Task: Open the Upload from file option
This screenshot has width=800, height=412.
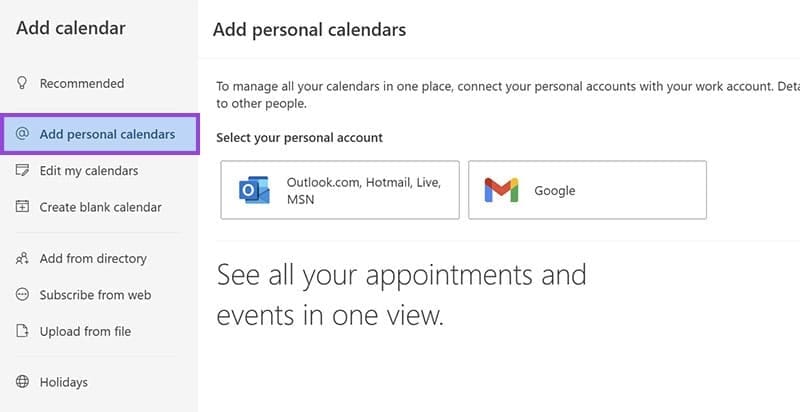Action: coord(85,331)
